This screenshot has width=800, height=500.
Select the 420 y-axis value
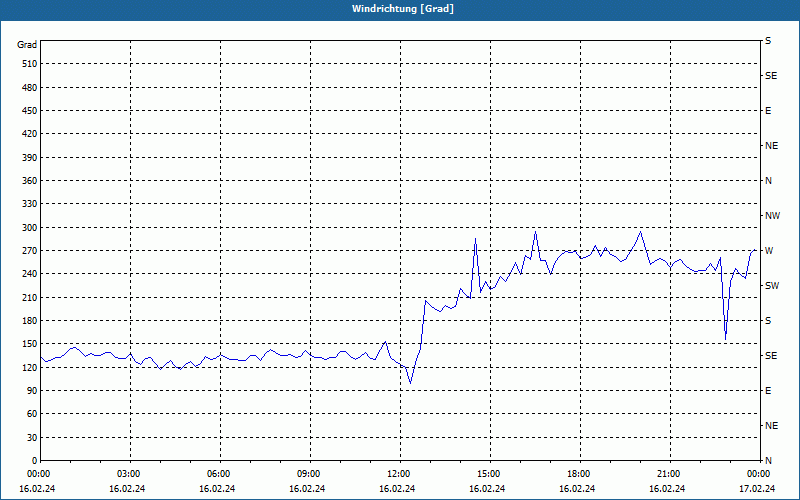click(30, 134)
